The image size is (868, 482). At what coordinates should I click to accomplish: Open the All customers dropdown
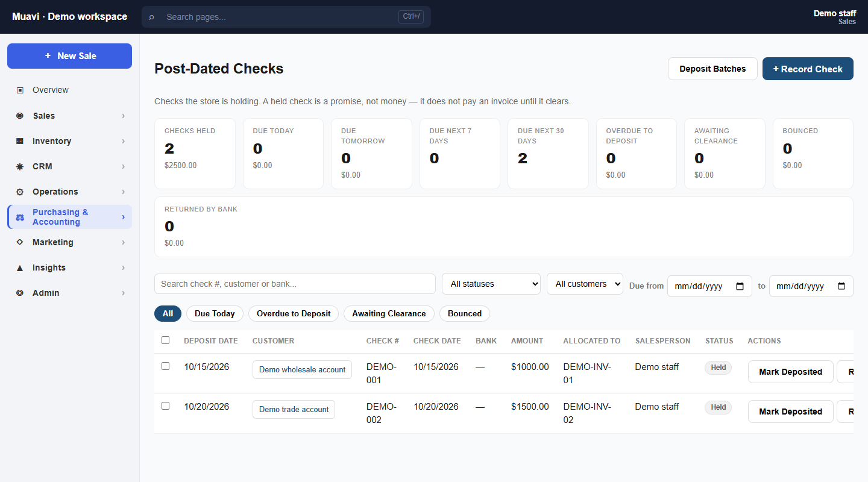click(x=585, y=284)
